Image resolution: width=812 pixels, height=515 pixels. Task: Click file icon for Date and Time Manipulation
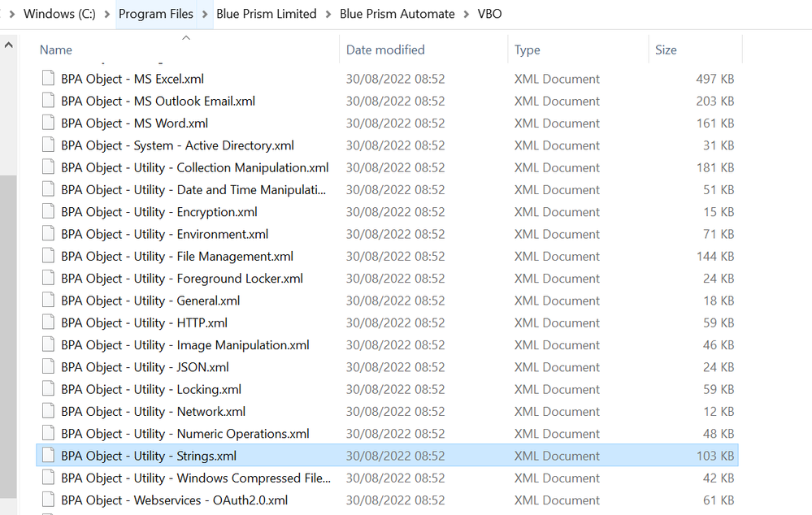(x=48, y=189)
